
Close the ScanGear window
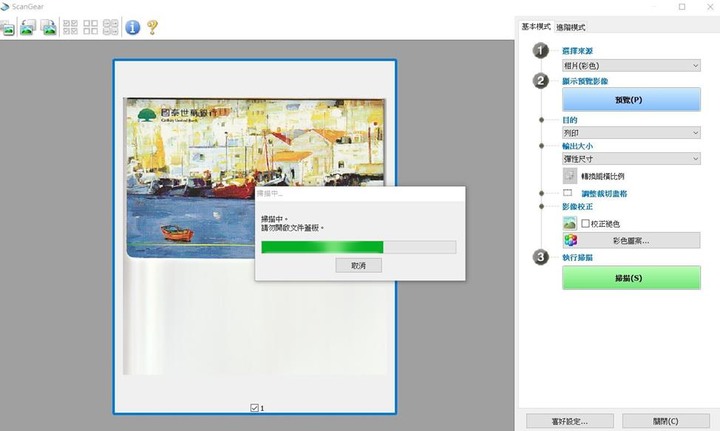(709, 6)
